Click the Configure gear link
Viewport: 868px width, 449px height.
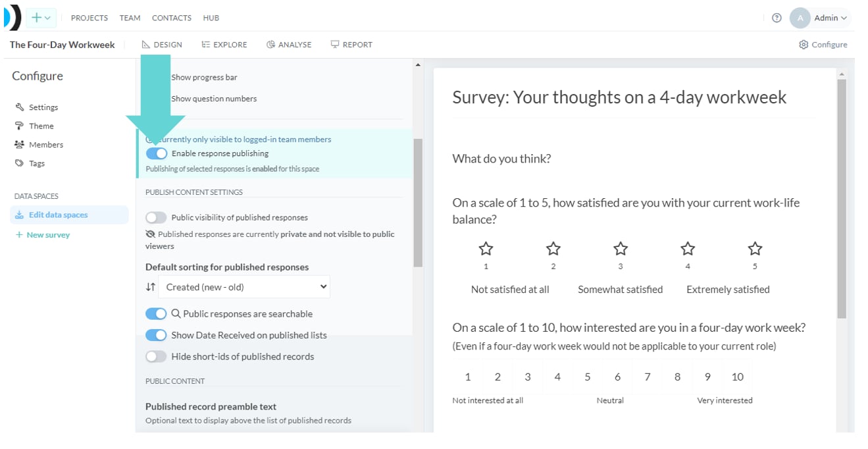pos(823,45)
